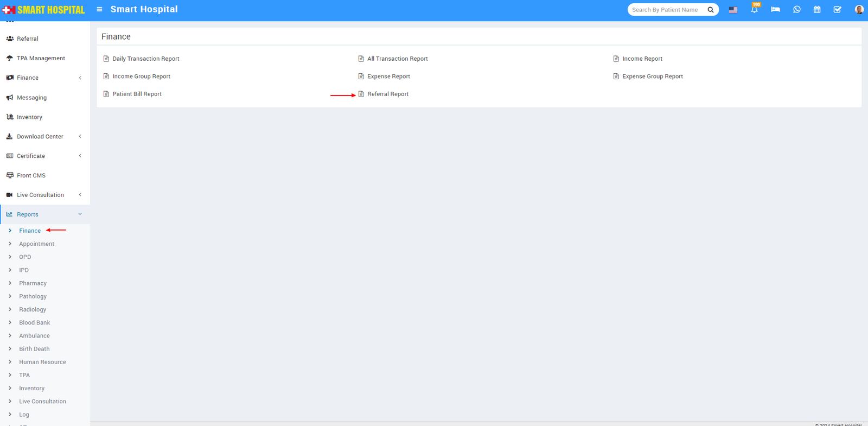Image resolution: width=868 pixels, height=426 pixels.
Task: Open the calendar icon in header
Action: pos(816,10)
